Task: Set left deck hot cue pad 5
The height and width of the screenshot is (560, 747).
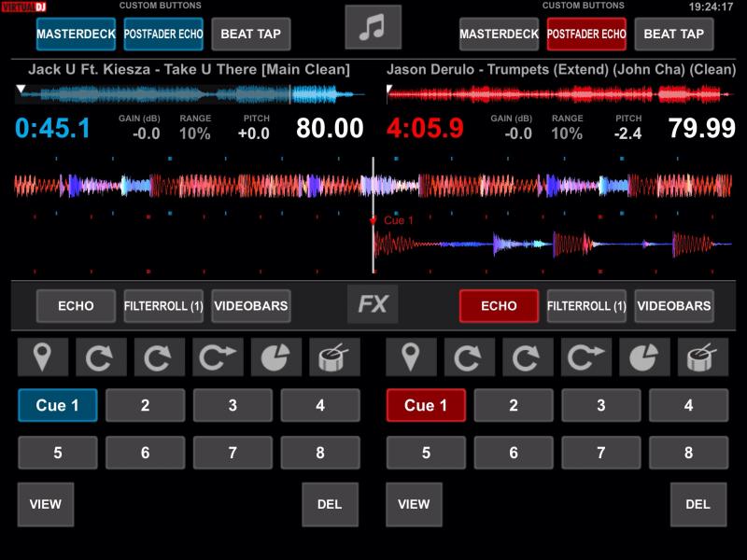Action: click(58, 453)
